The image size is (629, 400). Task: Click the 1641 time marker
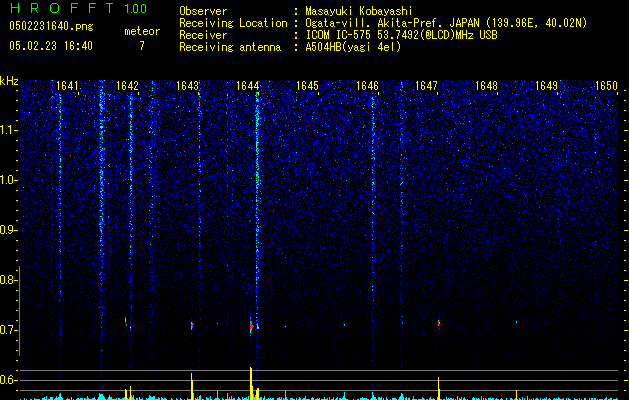(67, 86)
